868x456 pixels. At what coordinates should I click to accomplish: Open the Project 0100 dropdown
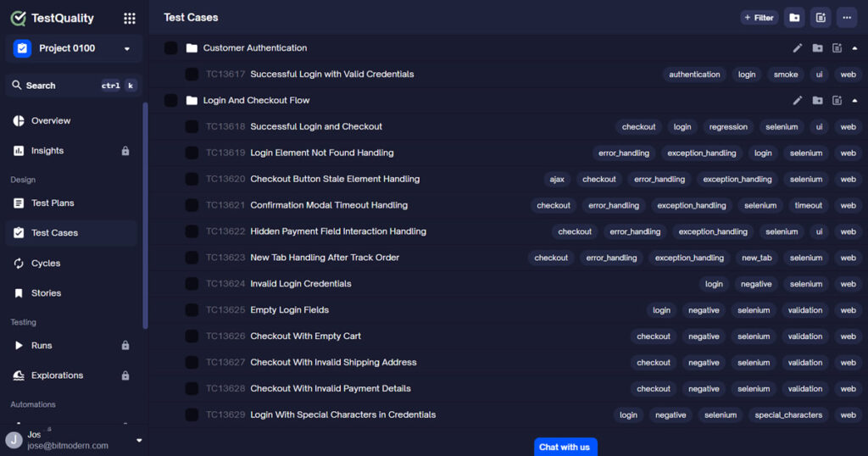[73, 49]
